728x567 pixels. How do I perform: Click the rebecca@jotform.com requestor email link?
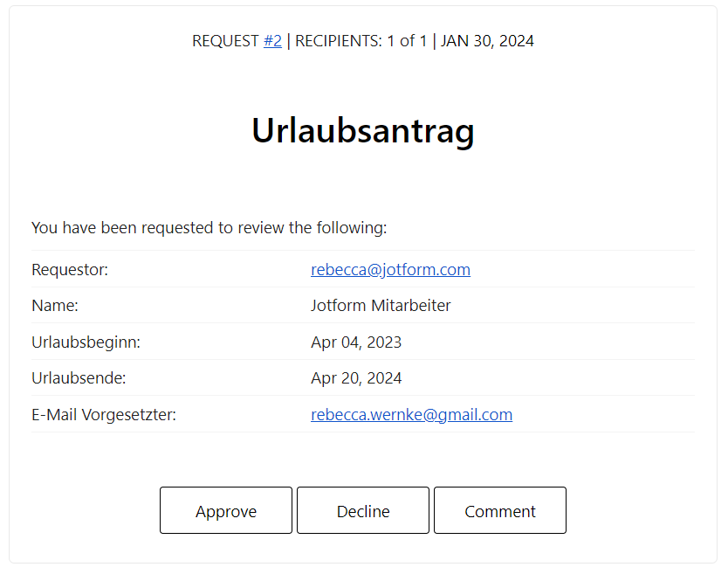(x=390, y=270)
